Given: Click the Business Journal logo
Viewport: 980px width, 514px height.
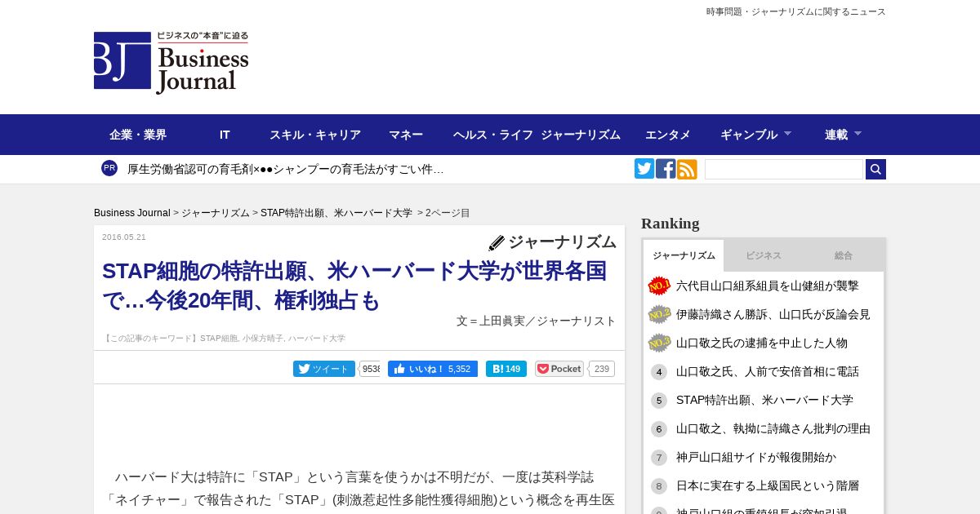Looking at the screenshot, I should coord(171,63).
